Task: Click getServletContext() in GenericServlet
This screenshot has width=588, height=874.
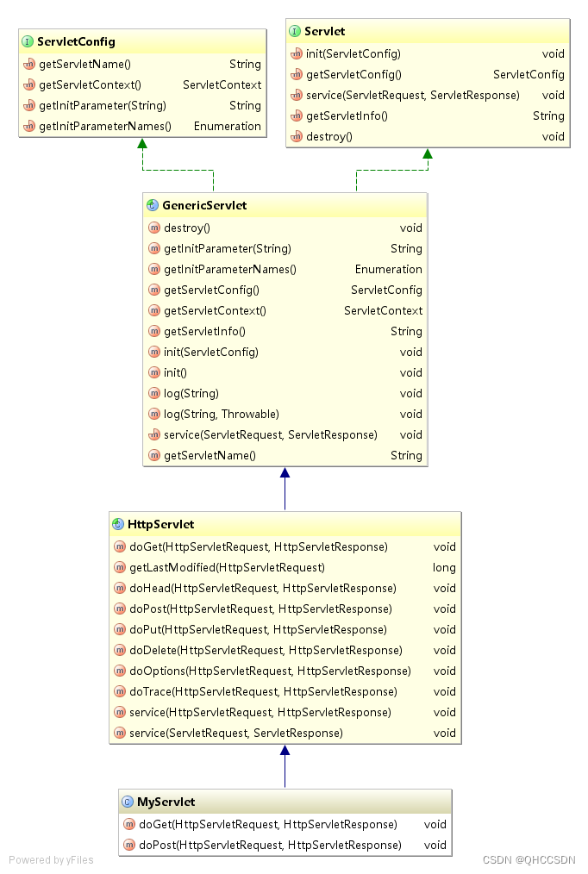Action: pos(216,310)
